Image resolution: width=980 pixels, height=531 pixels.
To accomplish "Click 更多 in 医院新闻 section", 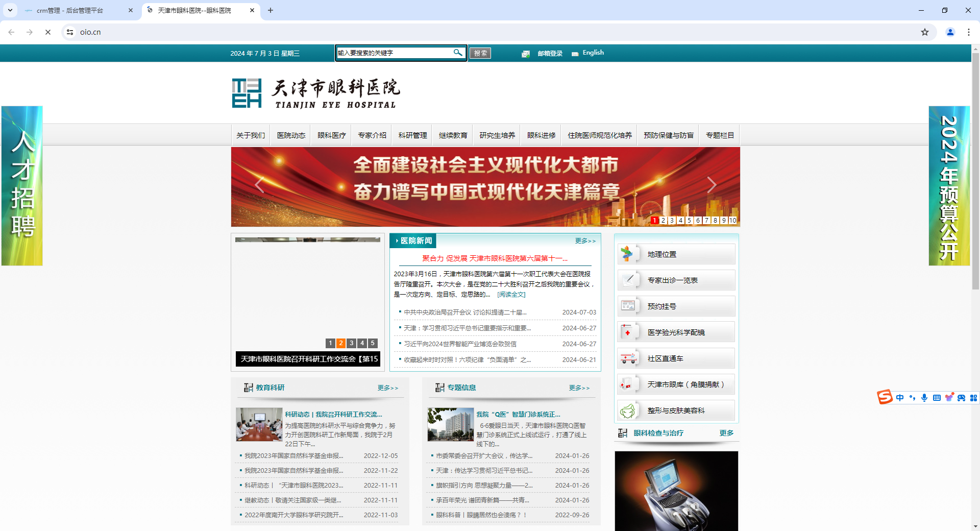I will tap(585, 240).
